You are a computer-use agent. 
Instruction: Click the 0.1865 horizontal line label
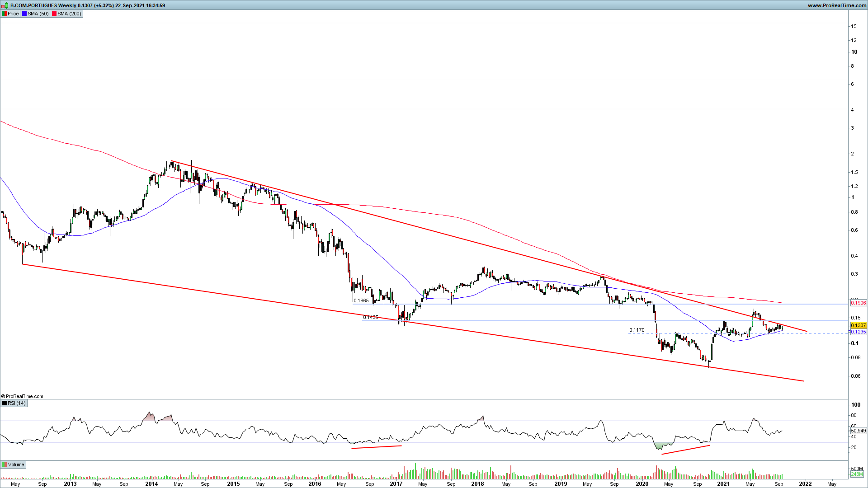(x=361, y=300)
